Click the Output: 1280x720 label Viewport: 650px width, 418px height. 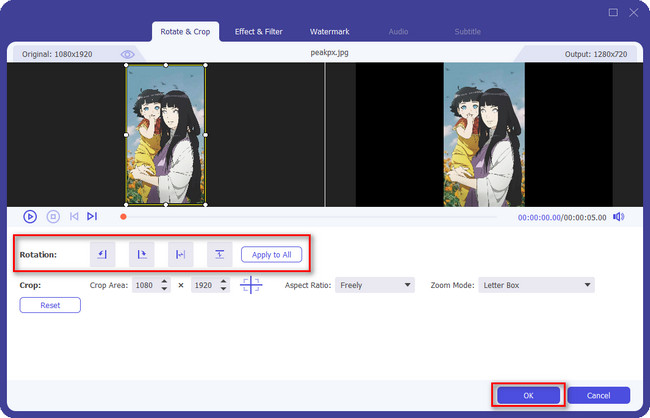click(596, 54)
